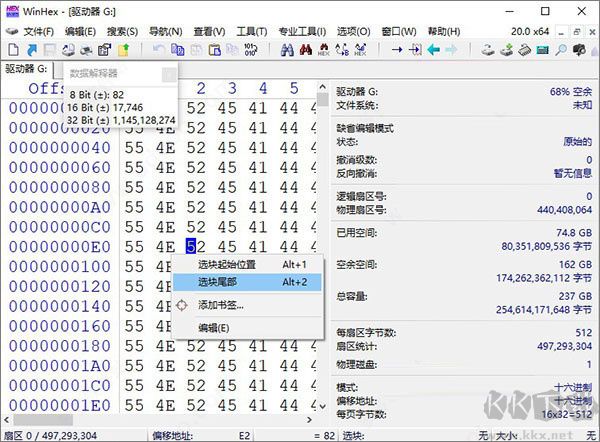Screen dimensions: 600x442
Task: Open the 专业工具(I) menu
Action: point(301,31)
